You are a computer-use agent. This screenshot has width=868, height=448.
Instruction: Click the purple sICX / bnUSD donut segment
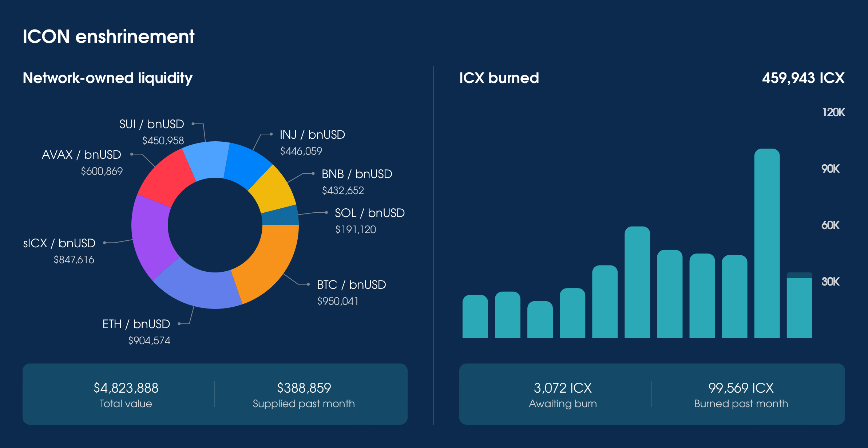pyautogui.click(x=151, y=237)
